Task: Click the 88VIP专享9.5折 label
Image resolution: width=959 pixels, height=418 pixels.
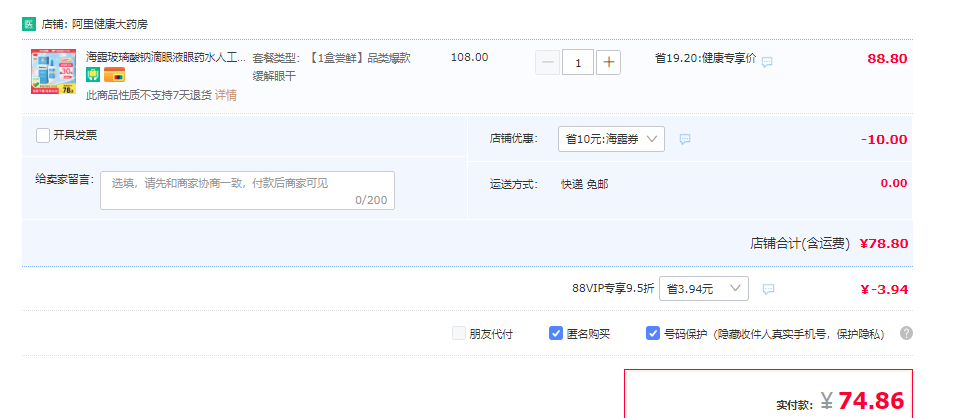Action: (613, 288)
